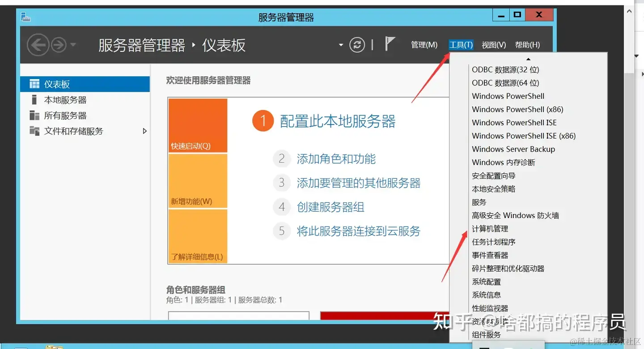Viewport: 644px width, 349px height.
Task: Open the 视图(V) menu
Action: coord(494,45)
